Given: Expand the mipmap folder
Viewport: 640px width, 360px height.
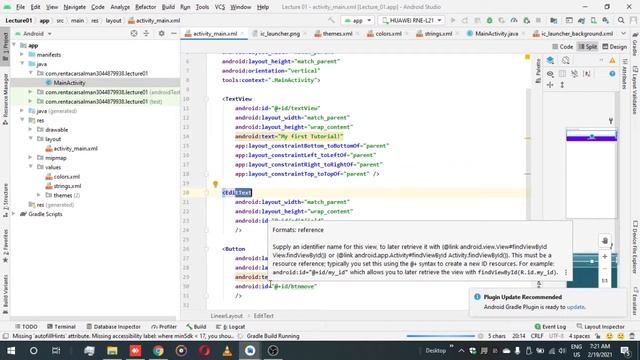Looking at the screenshot, I should (30, 158).
